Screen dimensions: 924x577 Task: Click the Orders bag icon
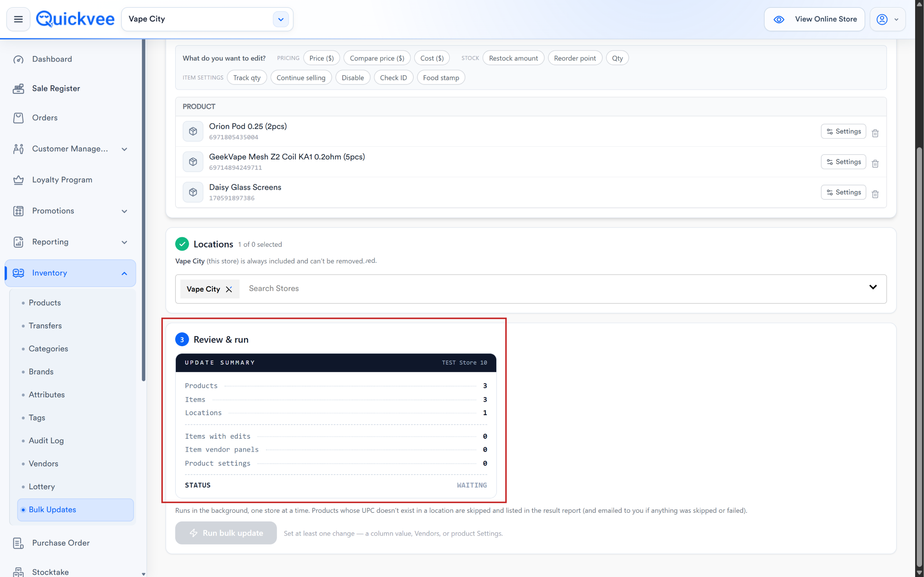point(18,118)
